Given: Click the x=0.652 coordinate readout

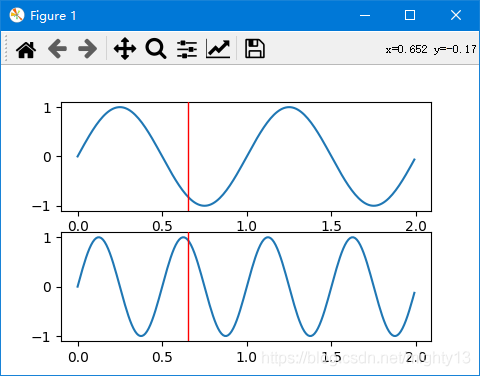Looking at the screenshot, I should point(406,49).
